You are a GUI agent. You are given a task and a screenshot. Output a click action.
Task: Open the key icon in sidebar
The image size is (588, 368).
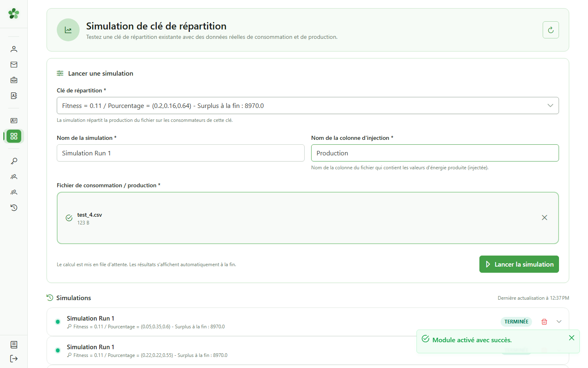pyautogui.click(x=14, y=161)
